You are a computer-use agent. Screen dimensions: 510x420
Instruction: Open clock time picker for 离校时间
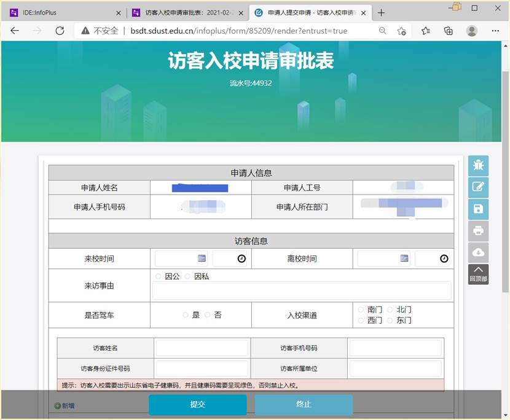[444, 259]
